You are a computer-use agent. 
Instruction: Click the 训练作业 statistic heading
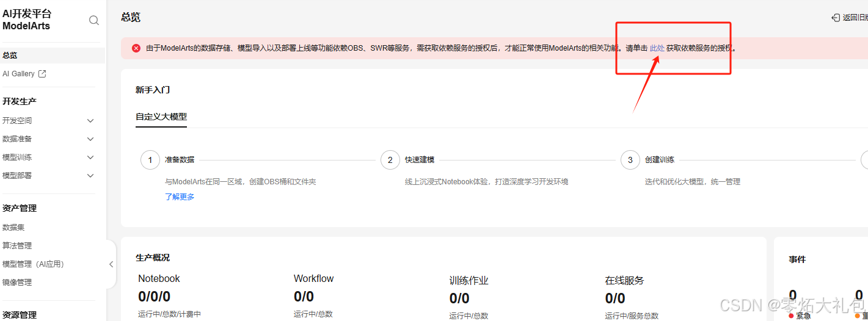pos(469,281)
